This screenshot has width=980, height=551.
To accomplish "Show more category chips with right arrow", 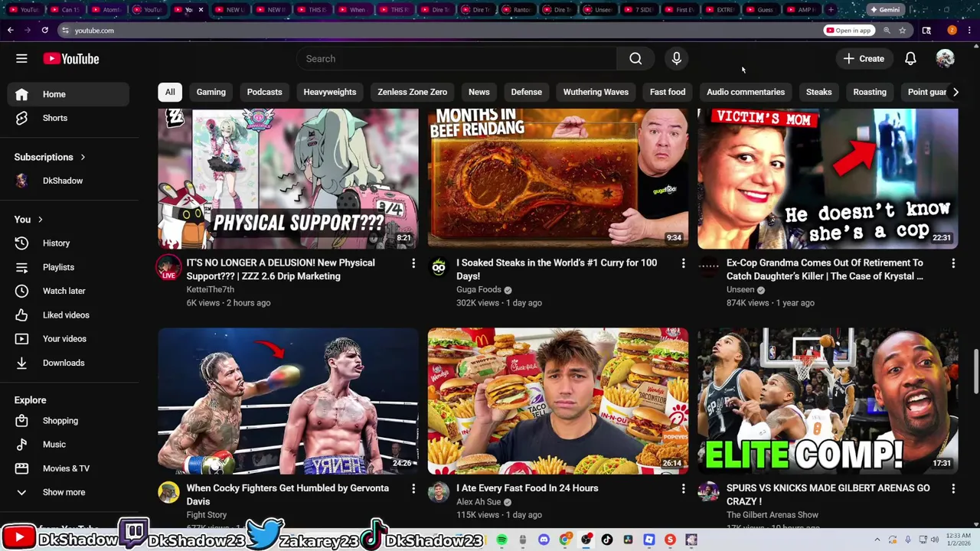I will pos(955,92).
